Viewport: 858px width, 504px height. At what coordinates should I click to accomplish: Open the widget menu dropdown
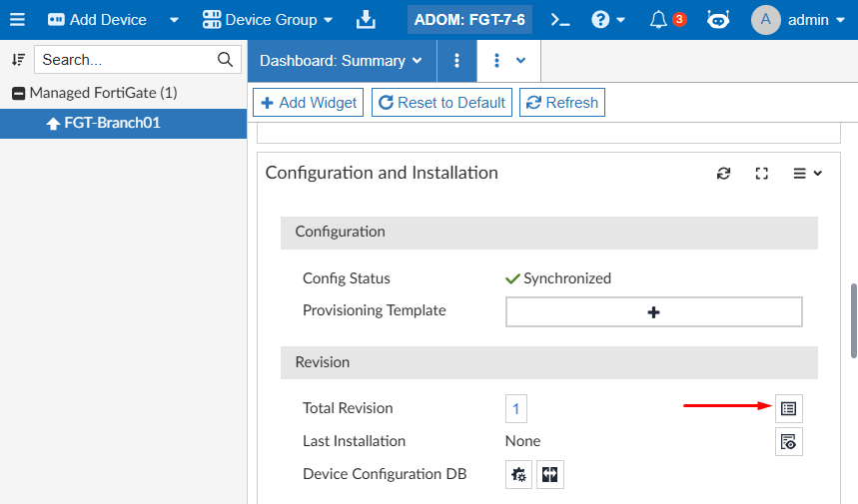(x=807, y=174)
